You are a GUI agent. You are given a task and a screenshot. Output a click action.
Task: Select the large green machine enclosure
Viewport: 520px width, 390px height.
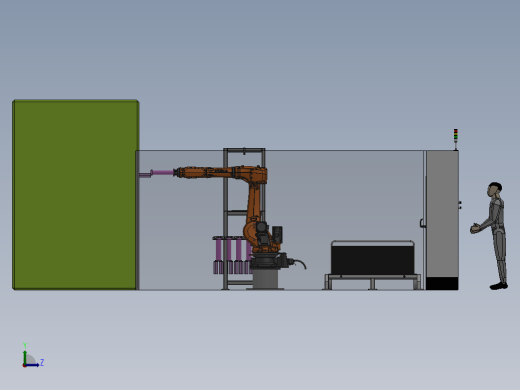click(x=76, y=194)
